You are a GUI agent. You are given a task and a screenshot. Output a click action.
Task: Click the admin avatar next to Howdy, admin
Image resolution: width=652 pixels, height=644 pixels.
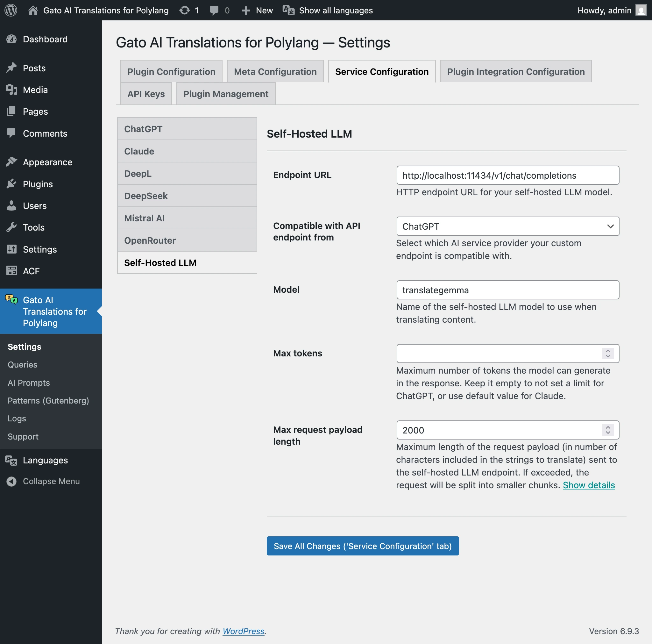pos(641,10)
